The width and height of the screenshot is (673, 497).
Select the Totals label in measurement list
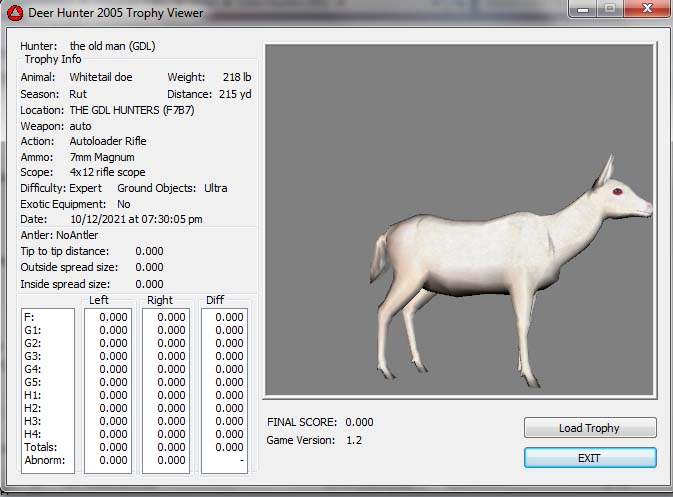coord(40,447)
